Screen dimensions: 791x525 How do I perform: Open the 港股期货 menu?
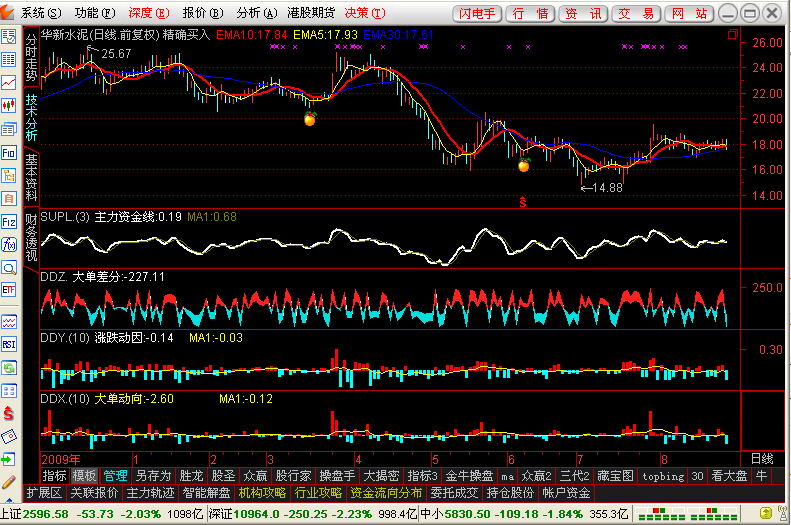[x=311, y=13]
